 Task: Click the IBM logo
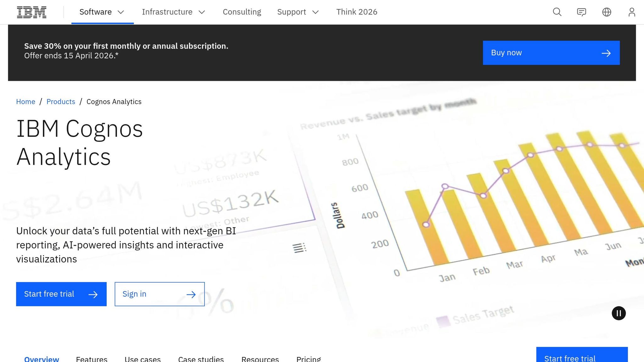coord(31,12)
